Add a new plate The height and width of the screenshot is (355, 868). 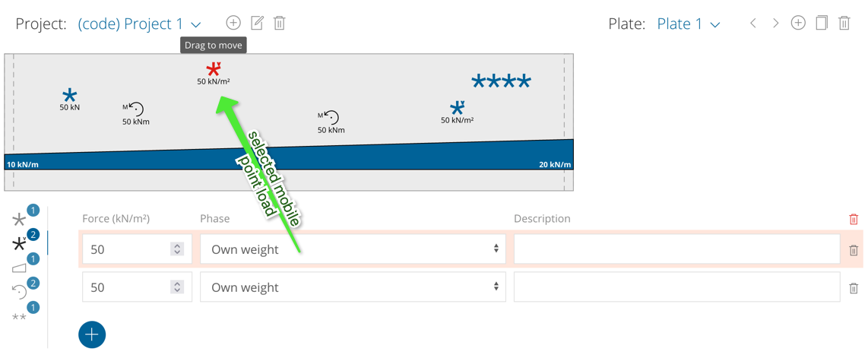(798, 23)
